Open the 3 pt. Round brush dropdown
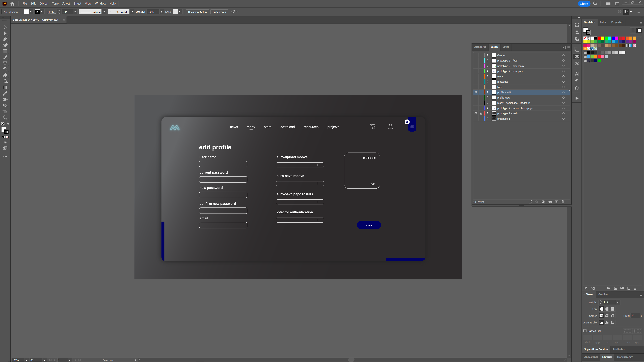Screen dimensions: 644x362 (x=132, y=12)
